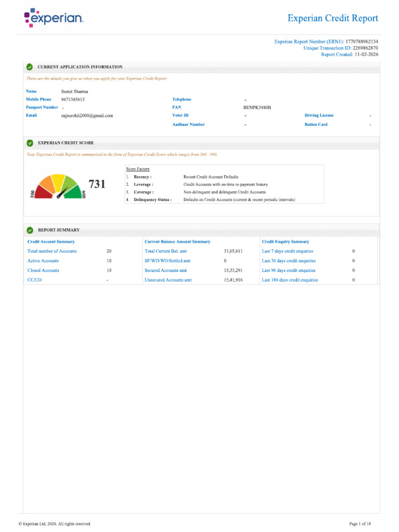Click Credit Enquiry Summary heading
Screen dimensions: 399x532
click(285, 242)
